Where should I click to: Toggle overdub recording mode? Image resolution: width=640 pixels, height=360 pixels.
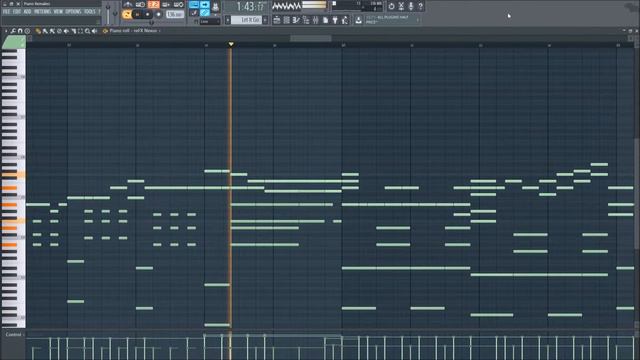[166, 4]
